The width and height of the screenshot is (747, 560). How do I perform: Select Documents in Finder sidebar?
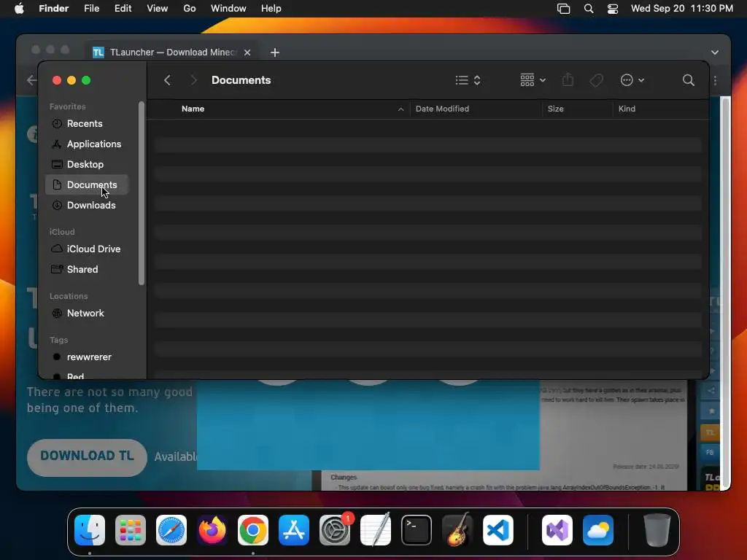[86, 184]
